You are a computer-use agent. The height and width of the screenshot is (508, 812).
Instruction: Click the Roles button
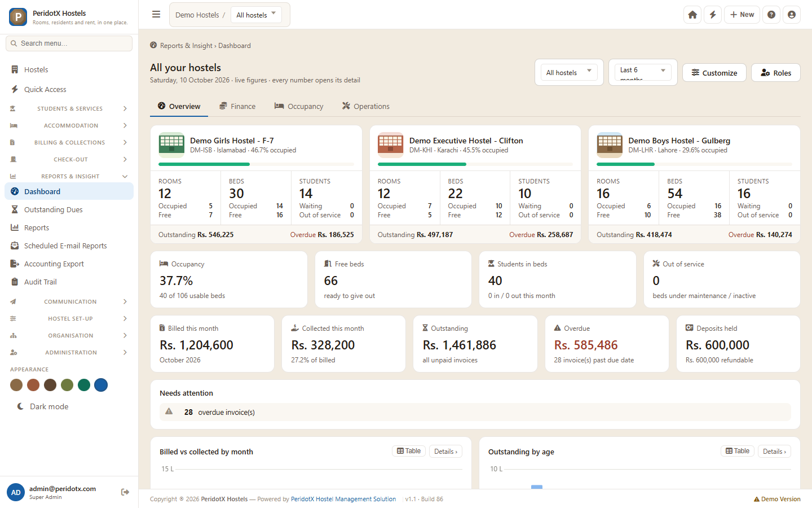(776, 73)
